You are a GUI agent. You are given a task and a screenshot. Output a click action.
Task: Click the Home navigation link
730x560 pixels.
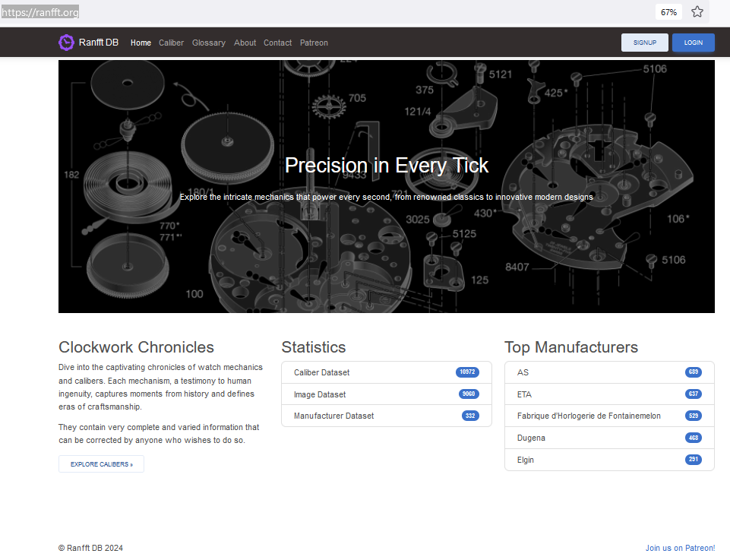(x=141, y=43)
